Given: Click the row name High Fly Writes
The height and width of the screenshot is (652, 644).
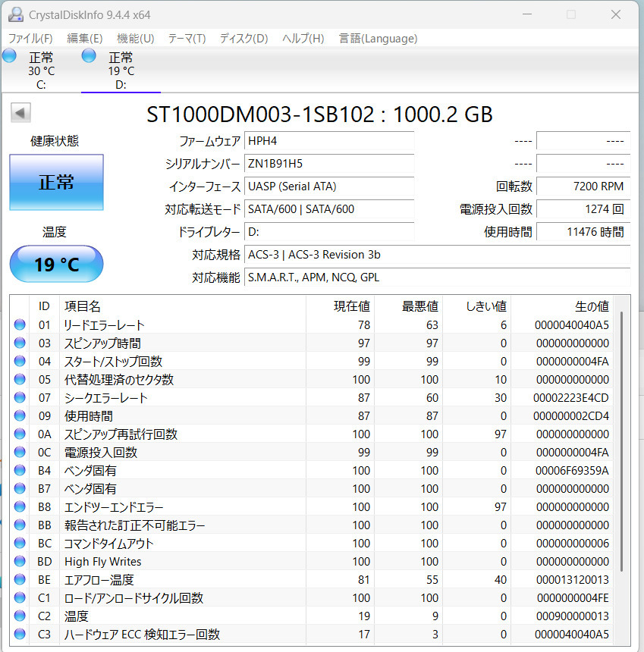Looking at the screenshot, I should (102, 562).
